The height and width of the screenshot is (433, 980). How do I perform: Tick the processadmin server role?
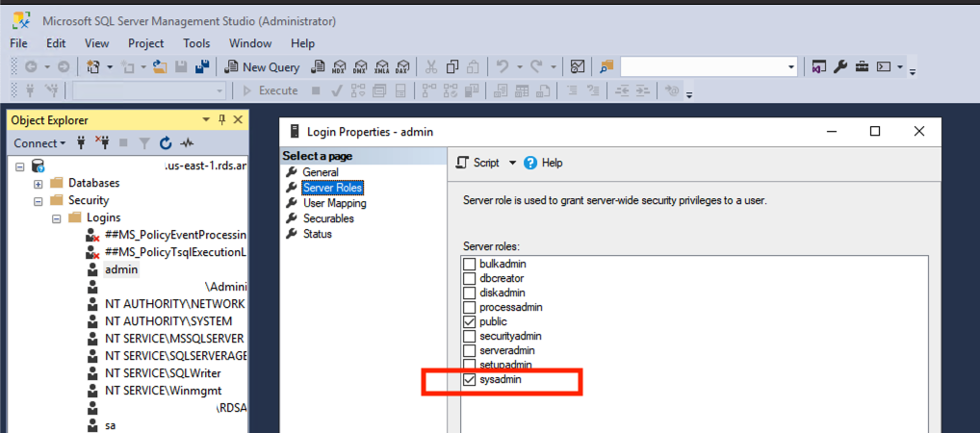(470, 307)
